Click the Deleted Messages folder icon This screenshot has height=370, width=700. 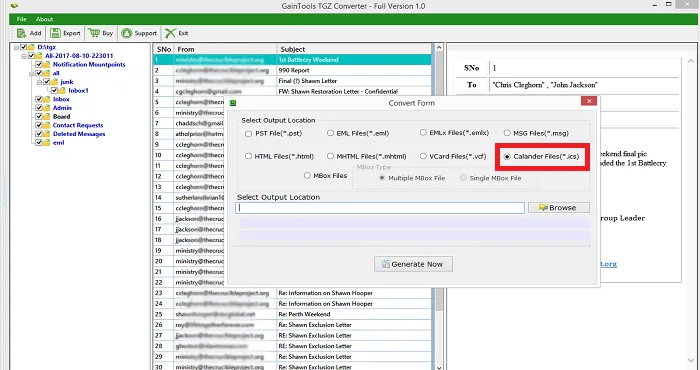point(46,134)
